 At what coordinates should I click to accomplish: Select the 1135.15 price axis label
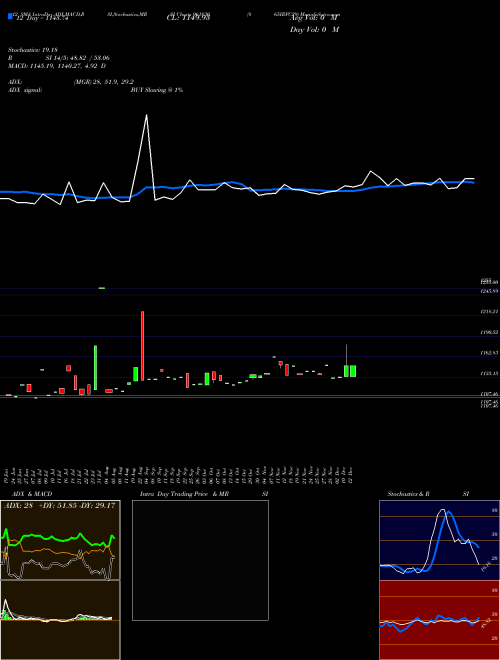[x=489, y=373]
